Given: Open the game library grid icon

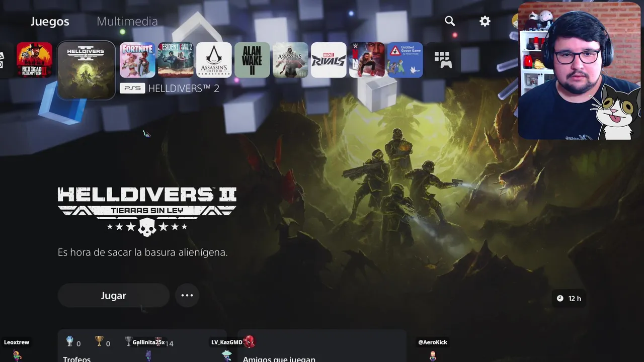Looking at the screenshot, I should [443, 60].
